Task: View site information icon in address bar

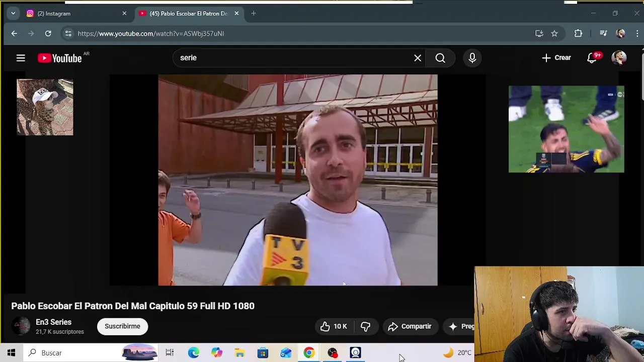Action: [x=68, y=34]
